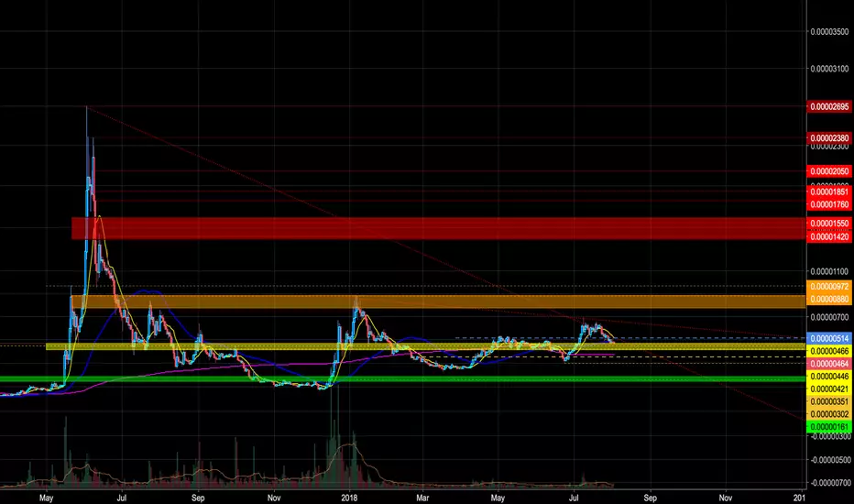Viewport: 854px width, 504px height.
Task: Click the 0.00000700 price axis label
Action: click(x=829, y=316)
